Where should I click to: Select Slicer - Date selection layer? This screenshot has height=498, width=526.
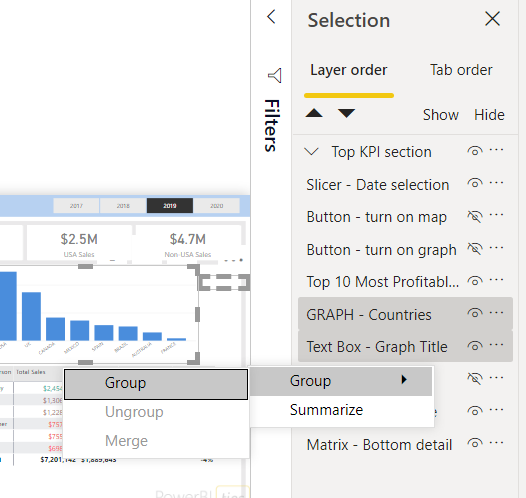(x=378, y=185)
